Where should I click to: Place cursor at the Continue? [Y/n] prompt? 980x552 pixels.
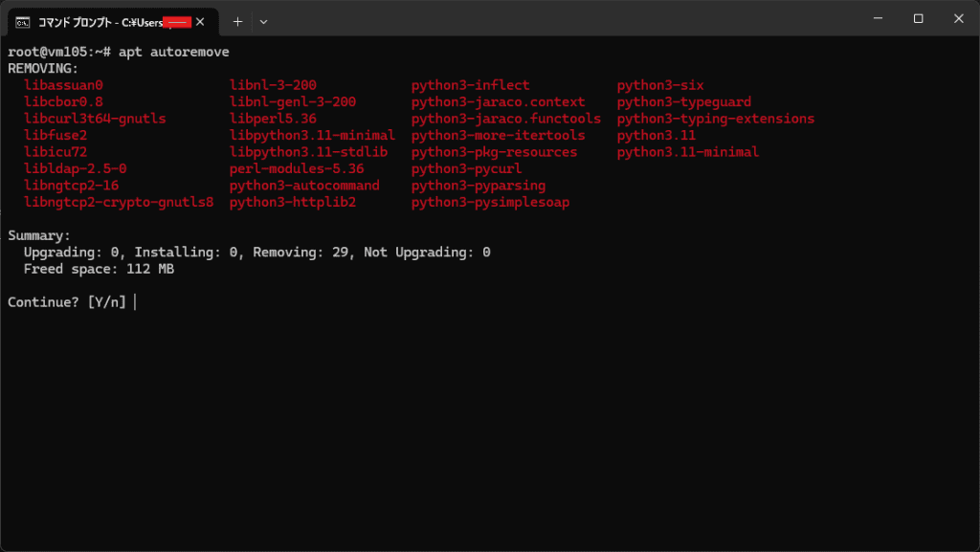point(135,302)
